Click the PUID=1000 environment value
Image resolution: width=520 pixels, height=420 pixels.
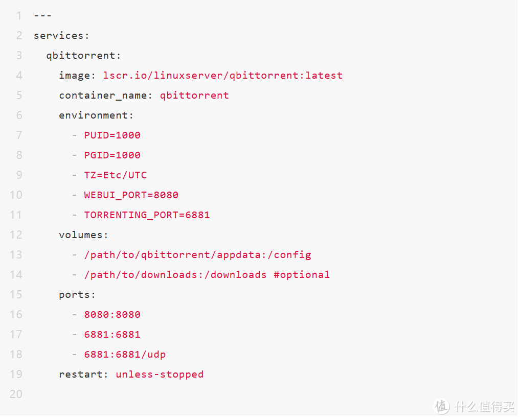(112, 135)
